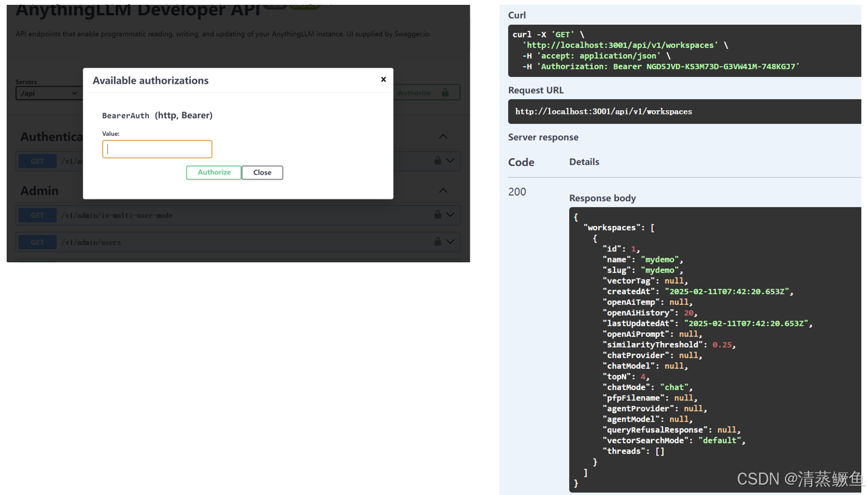Click the BearerAuth (http, Bearer) label
Image resolution: width=868 pixels, height=495 pixels.
[157, 115]
